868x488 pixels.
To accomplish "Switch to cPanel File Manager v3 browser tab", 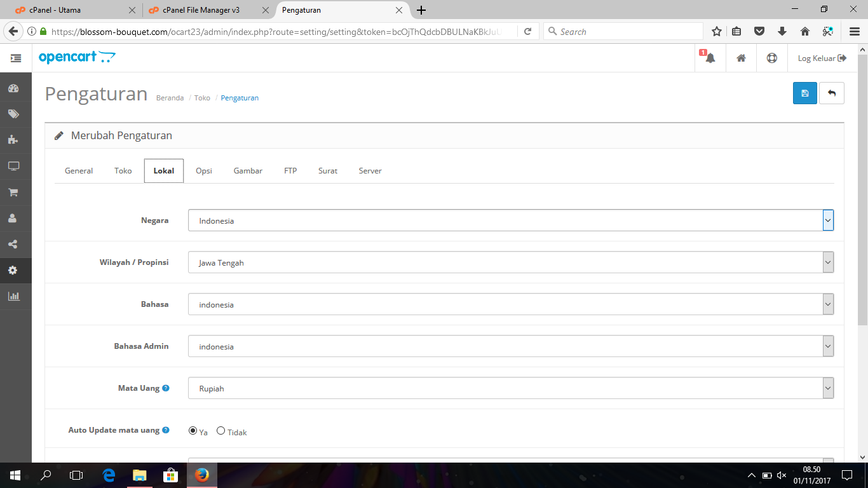I will (207, 10).
